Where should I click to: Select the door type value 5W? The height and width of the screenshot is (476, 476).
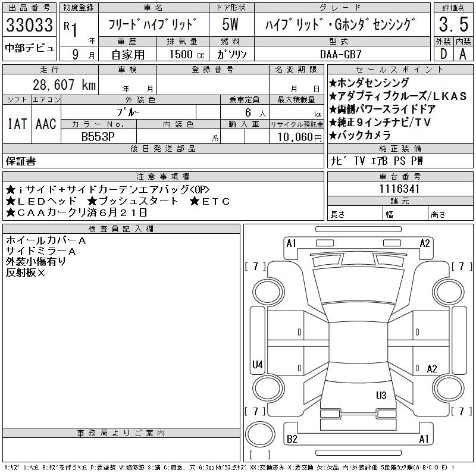[230, 24]
